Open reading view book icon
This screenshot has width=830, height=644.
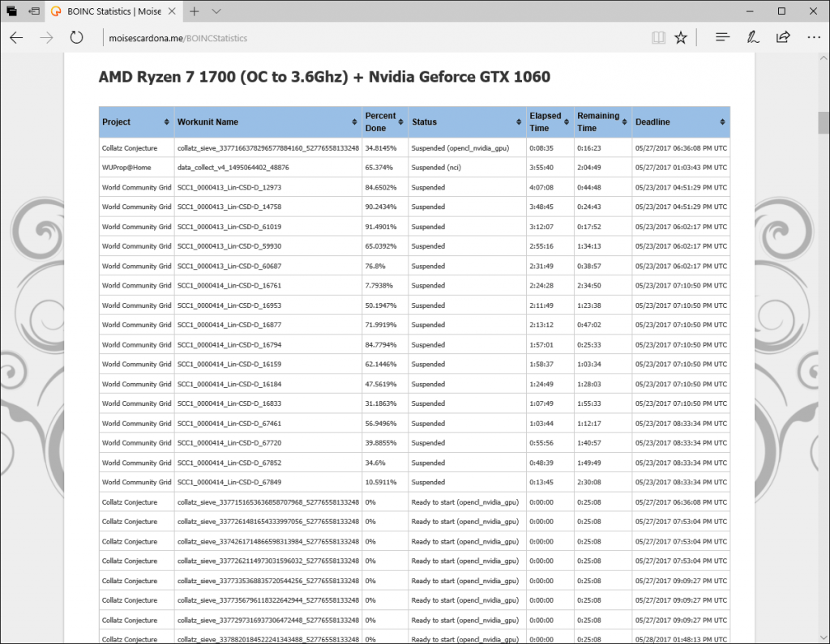coord(658,37)
